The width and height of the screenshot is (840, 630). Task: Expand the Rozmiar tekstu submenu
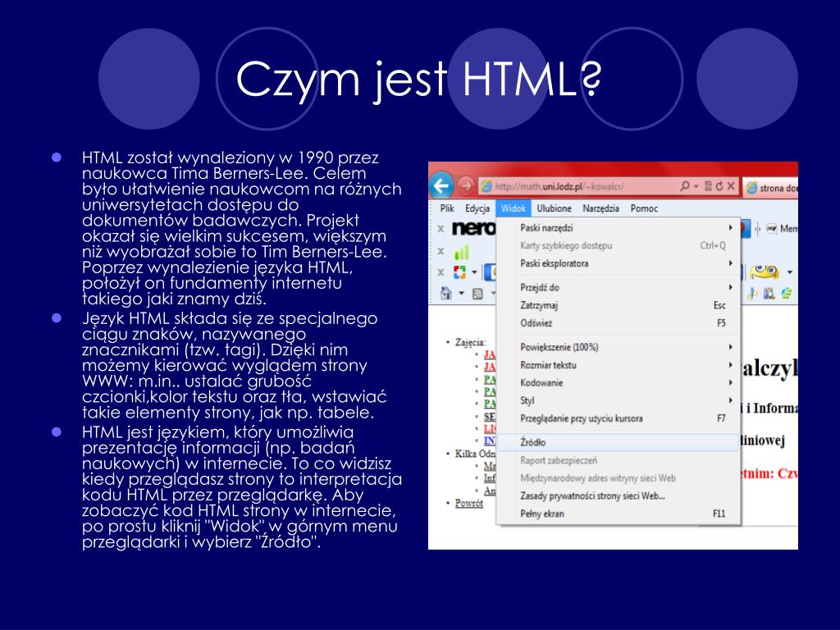619,365
